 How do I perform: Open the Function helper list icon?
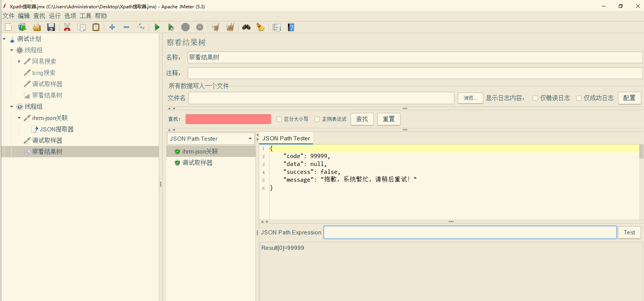[x=276, y=27]
